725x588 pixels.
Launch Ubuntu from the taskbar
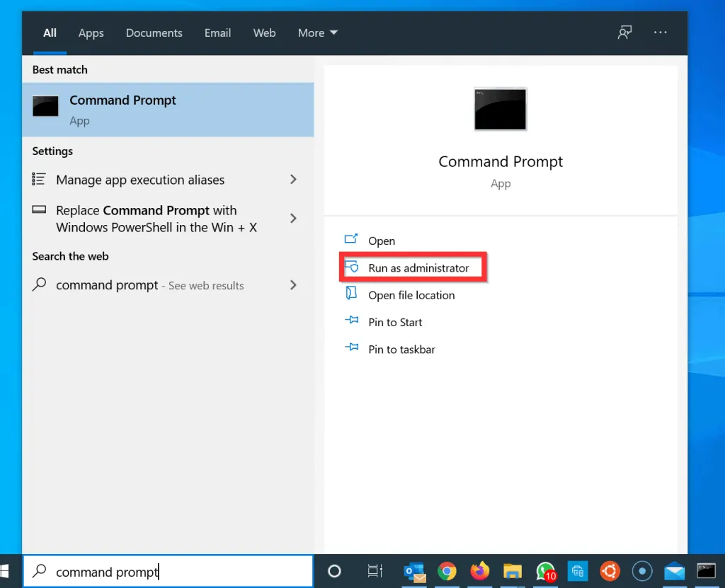pos(609,571)
